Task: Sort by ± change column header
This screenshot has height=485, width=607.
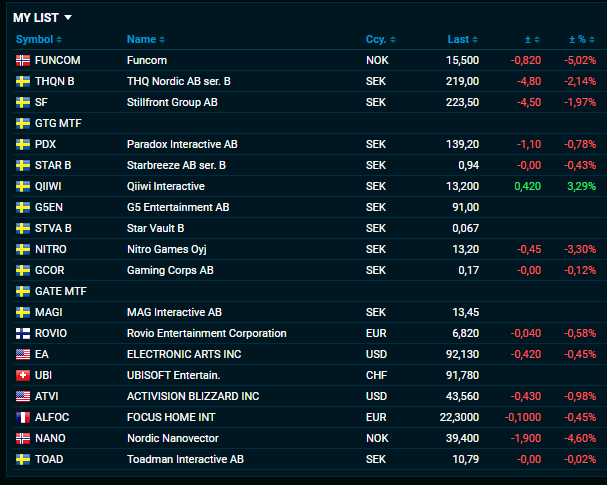Action: pos(532,39)
